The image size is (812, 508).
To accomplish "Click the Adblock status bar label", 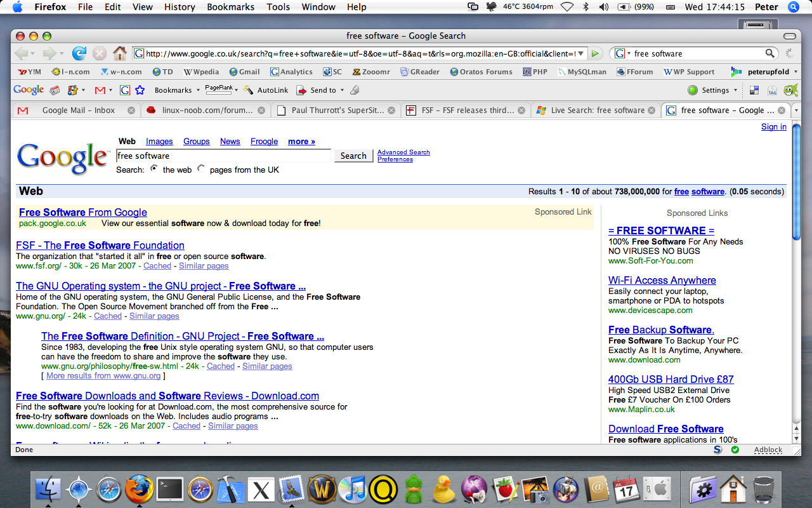I will point(768,450).
